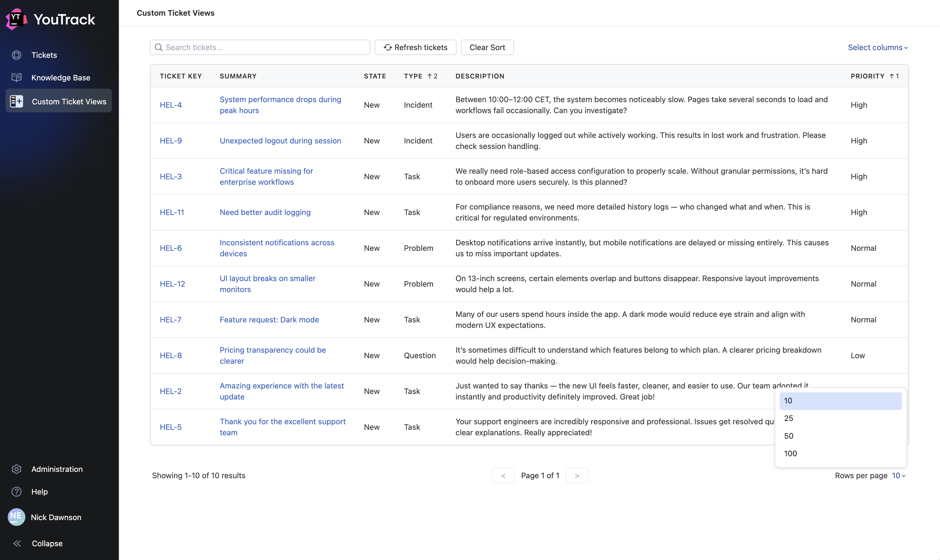
Task: Expand the Select columns dropdown
Action: (878, 47)
